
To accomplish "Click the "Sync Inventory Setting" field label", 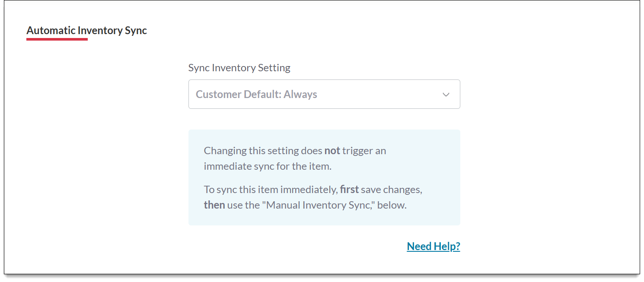I will pos(239,68).
